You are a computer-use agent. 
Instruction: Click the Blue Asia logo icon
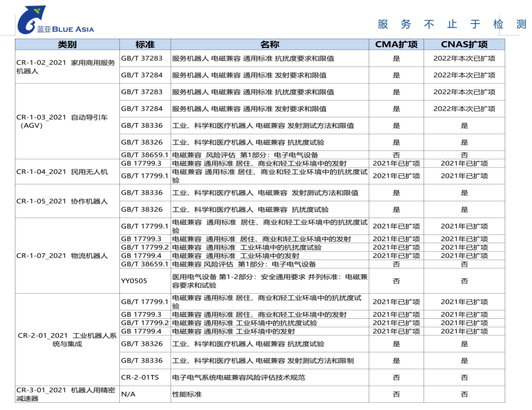coord(30,20)
